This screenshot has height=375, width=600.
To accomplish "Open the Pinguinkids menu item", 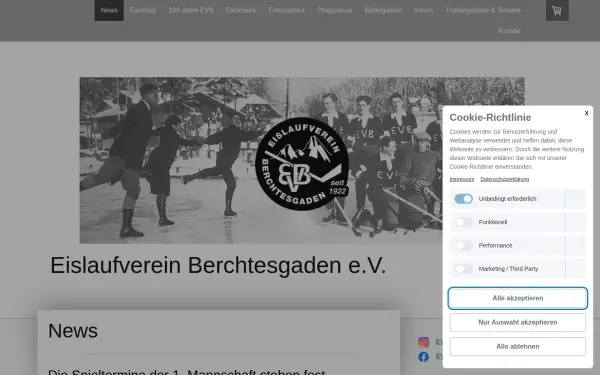I will point(334,10).
